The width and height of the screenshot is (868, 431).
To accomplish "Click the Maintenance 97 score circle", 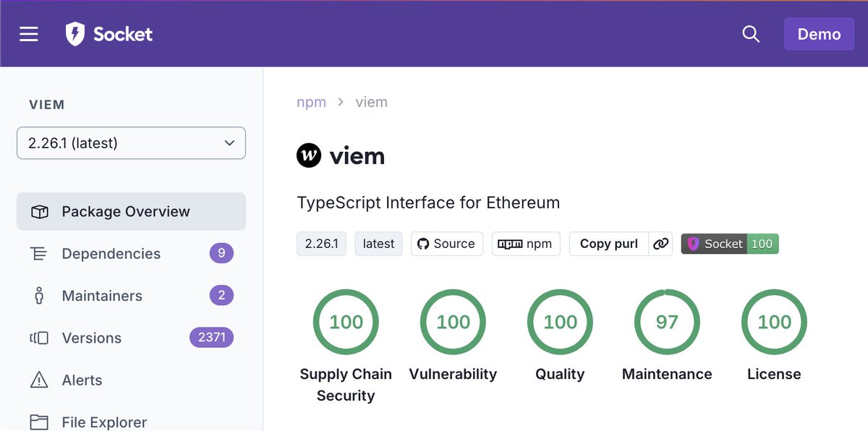I will click(x=667, y=322).
